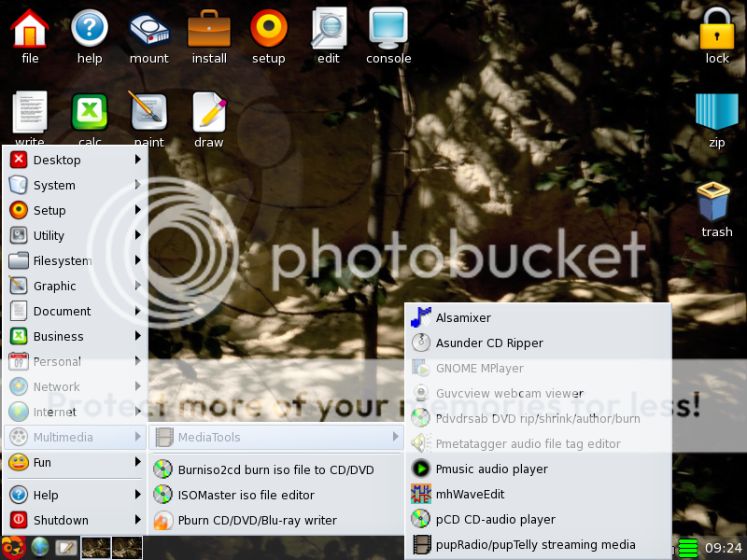Open mhWaveEdit
This screenshot has width=747, height=560.
point(539,495)
